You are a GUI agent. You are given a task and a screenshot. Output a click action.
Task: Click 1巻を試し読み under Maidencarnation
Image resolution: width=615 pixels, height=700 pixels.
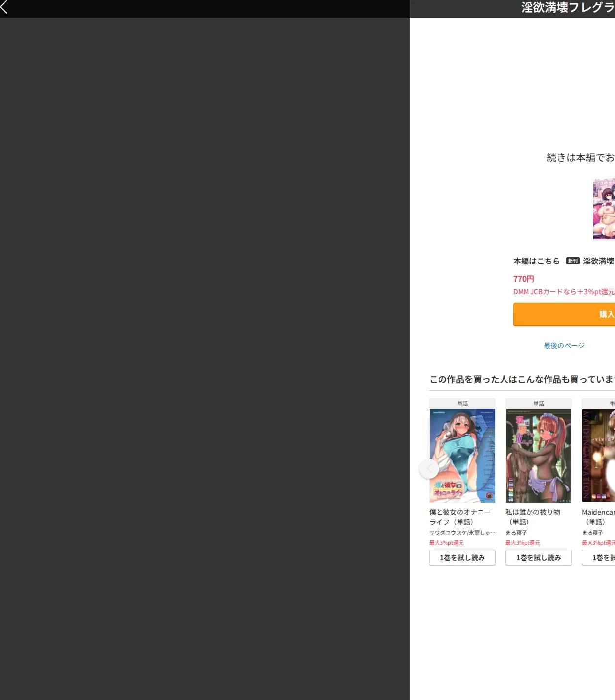[598, 558]
